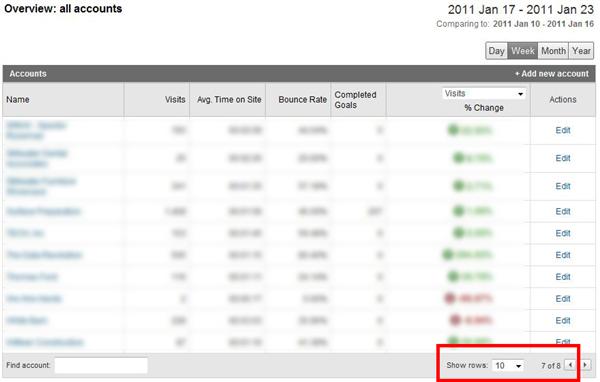Screen dimensions: 600x382
Task: Open the first account name link
Action: coord(36,131)
